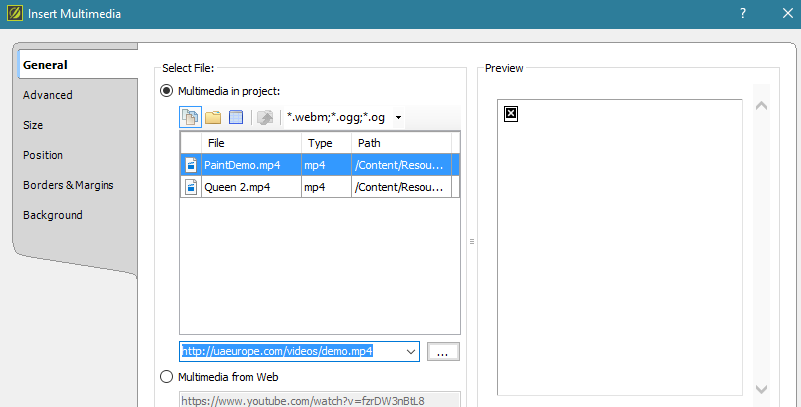Click the Preview scroll down arrow
Image resolution: width=801 pixels, height=407 pixels.
pyautogui.click(x=761, y=389)
